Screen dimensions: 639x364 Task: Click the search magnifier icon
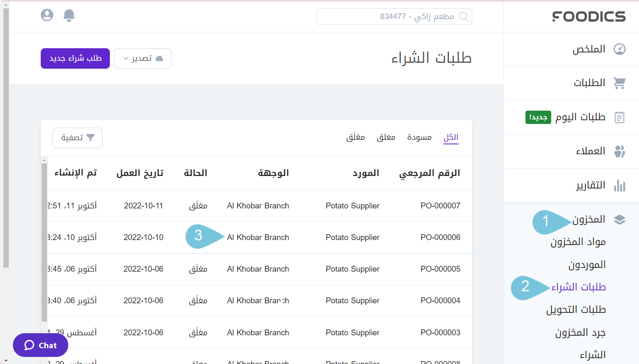[x=464, y=17]
